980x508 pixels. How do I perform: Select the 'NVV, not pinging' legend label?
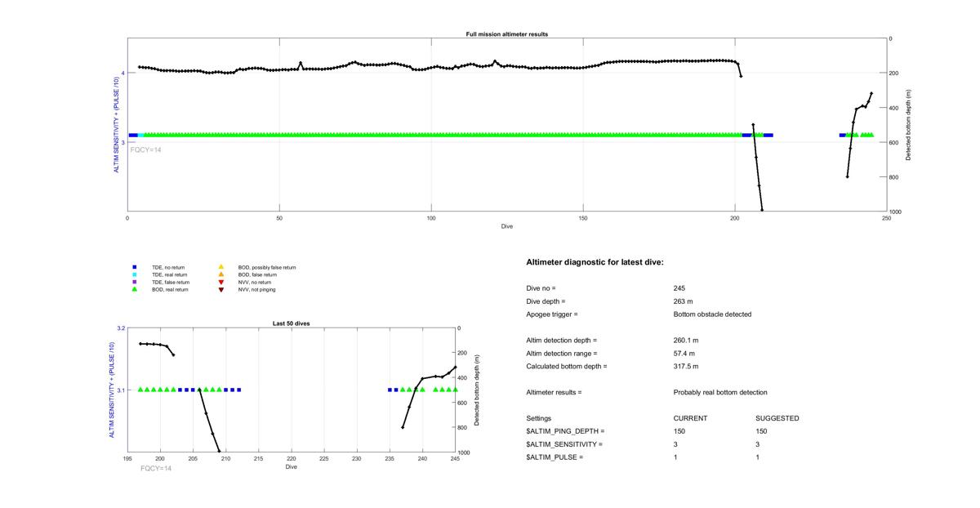click(x=257, y=289)
